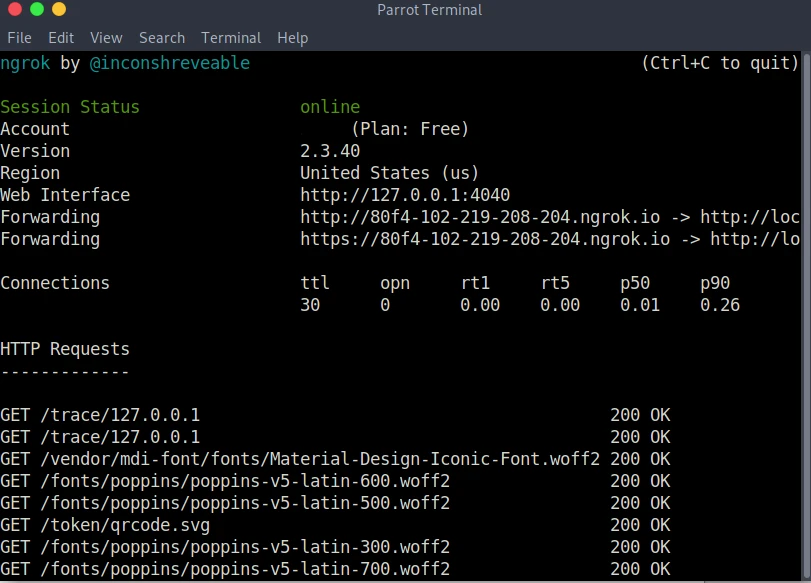Click the Parrot Terminal title bar
The width and height of the screenshot is (811, 583).
pos(429,10)
